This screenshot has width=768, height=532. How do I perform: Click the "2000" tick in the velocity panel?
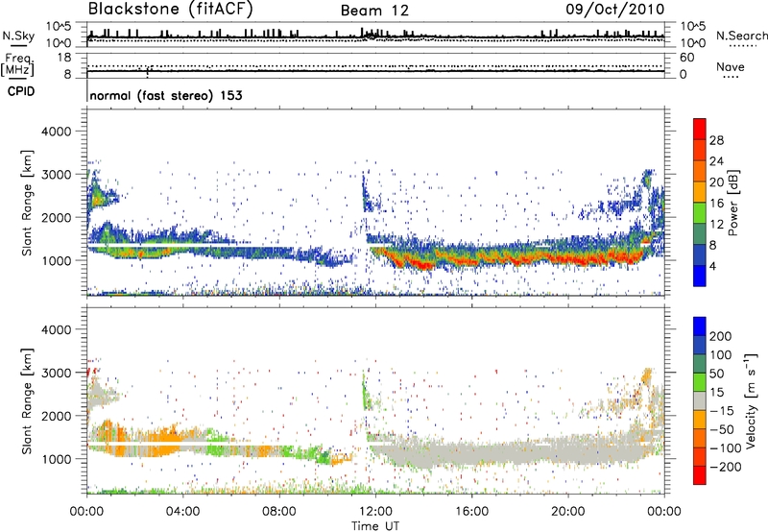56,416
